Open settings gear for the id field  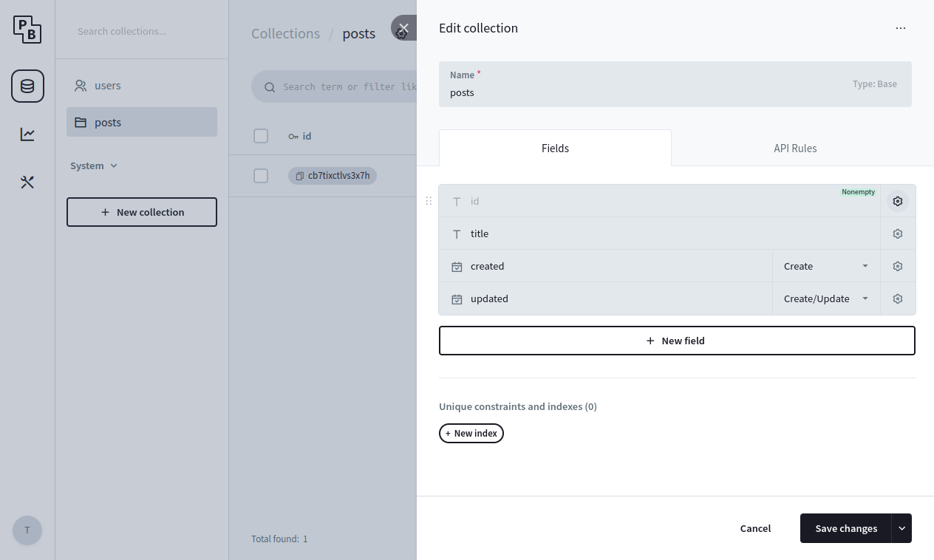pyautogui.click(x=897, y=200)
